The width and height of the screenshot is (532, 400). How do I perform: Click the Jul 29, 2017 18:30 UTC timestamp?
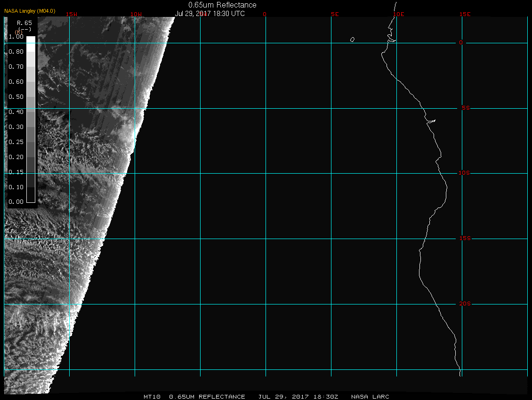[210, 14]
